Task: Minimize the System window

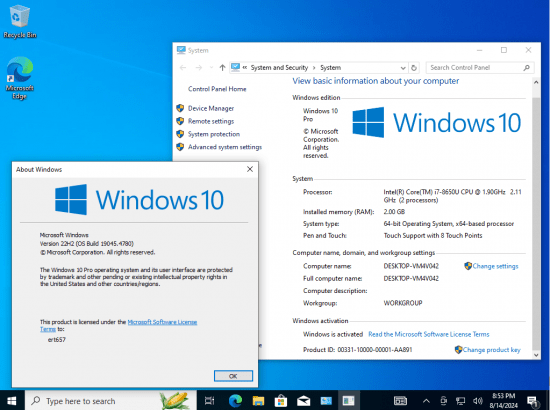Action: click(x=479, y=50)
